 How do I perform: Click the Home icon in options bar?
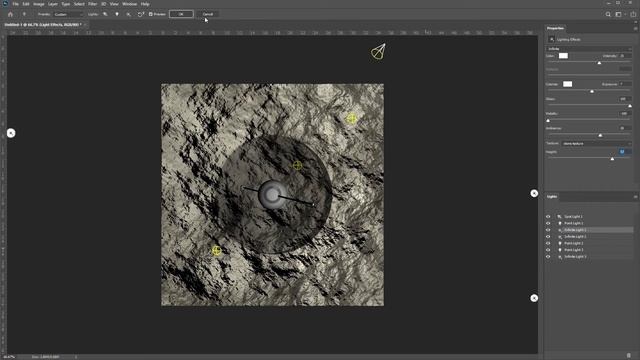point(11,14)
